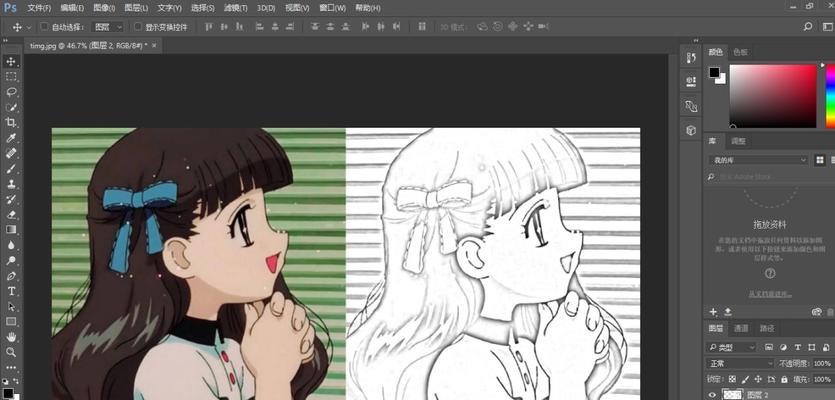Click the hue spectrum slider
This screenshot has height=400, width=835.
[830, 96]
